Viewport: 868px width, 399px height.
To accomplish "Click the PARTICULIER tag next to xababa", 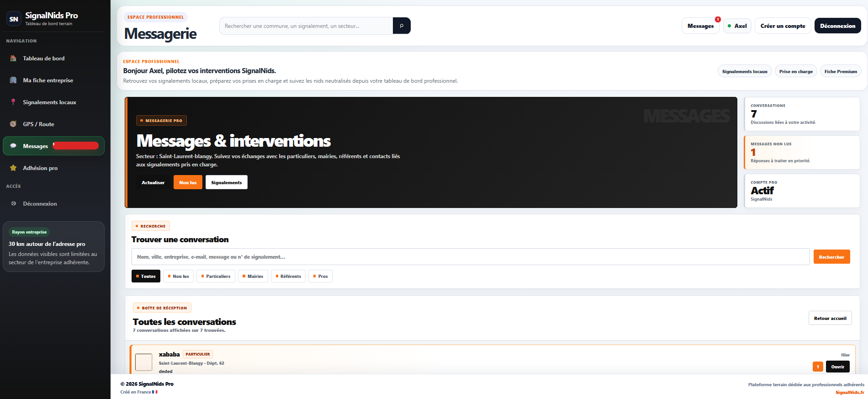I will (198, 354).
